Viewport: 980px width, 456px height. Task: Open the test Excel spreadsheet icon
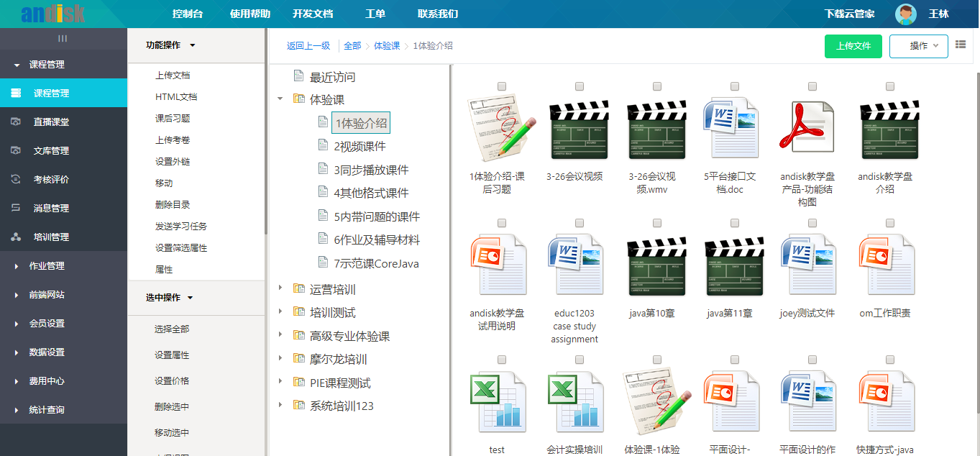(497, 401)
